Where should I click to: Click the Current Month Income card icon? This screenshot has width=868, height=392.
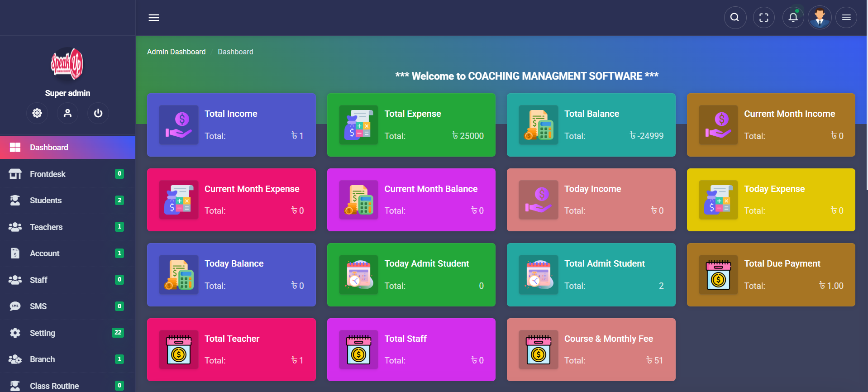[718, 125]
